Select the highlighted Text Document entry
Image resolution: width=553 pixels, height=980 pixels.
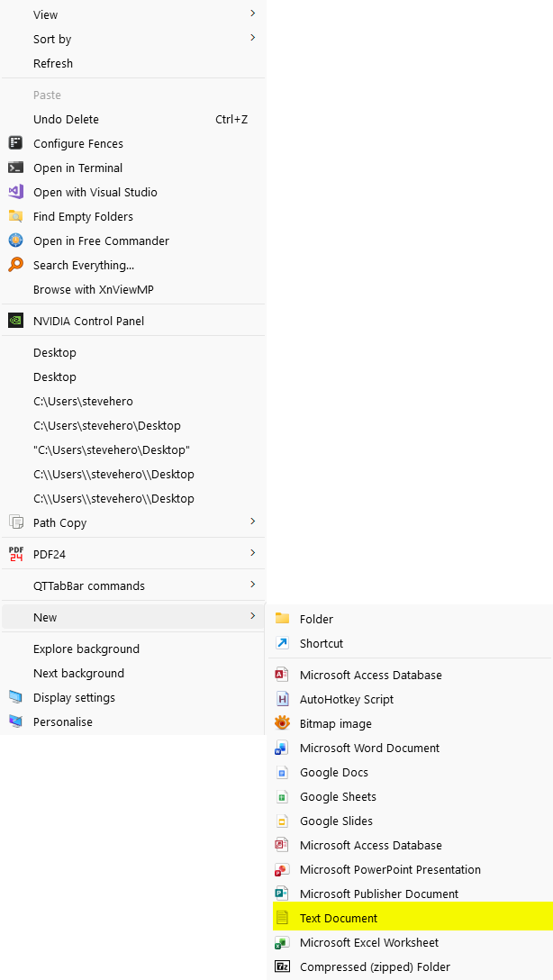(x=413, y=918)
